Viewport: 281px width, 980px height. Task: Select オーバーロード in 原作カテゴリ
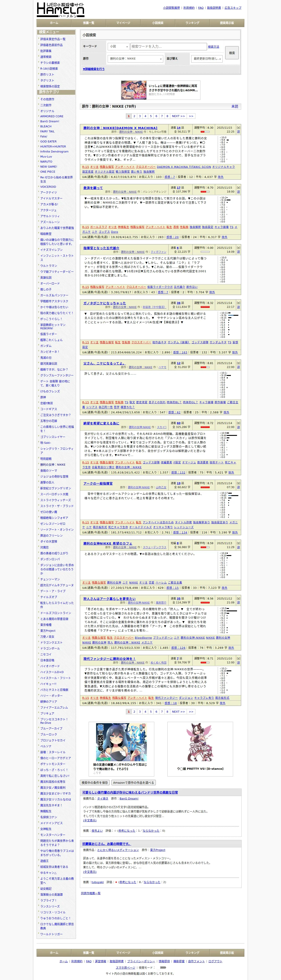tap(50, 283)
